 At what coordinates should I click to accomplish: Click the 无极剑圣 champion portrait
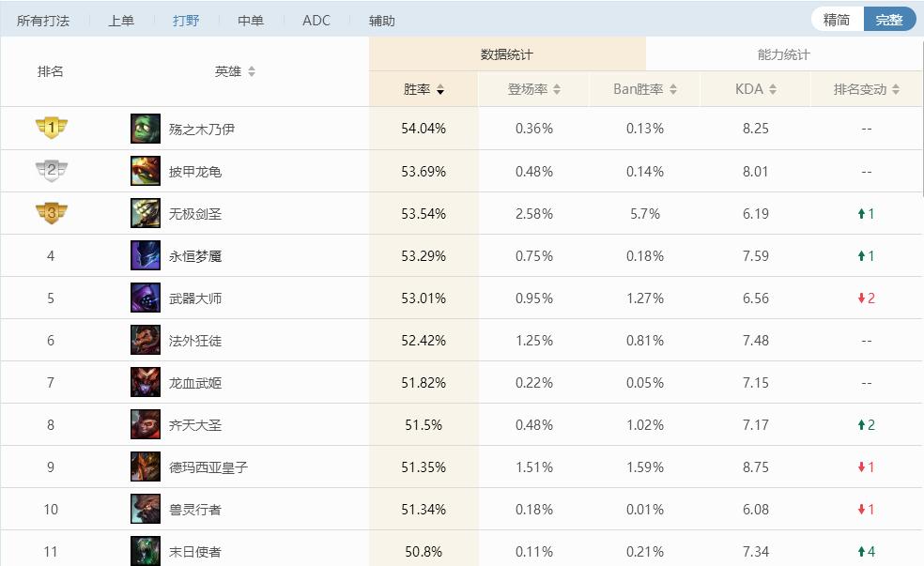click(145, 213)
